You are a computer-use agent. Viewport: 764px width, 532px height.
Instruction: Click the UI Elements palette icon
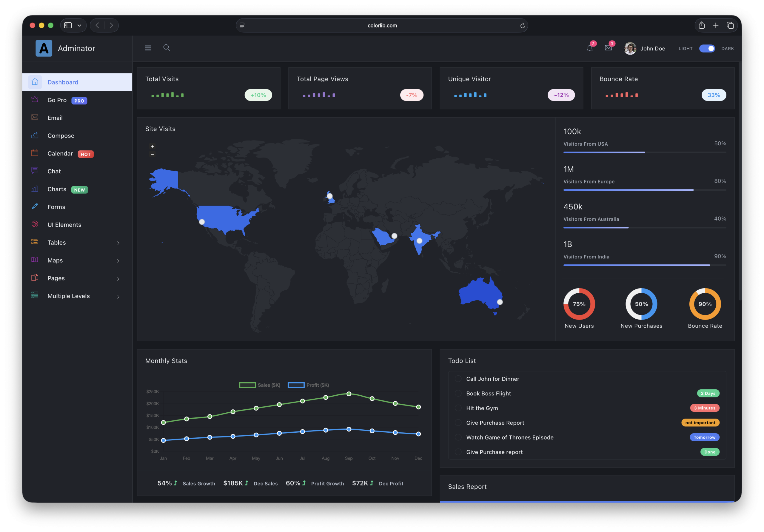(35, 224)
